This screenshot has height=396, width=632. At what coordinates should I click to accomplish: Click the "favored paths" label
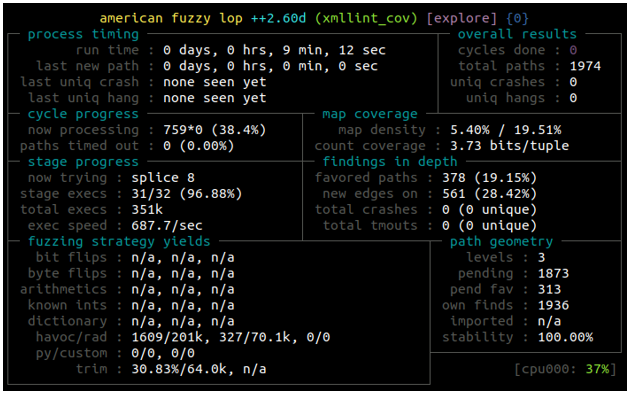(x=366, y=178)
